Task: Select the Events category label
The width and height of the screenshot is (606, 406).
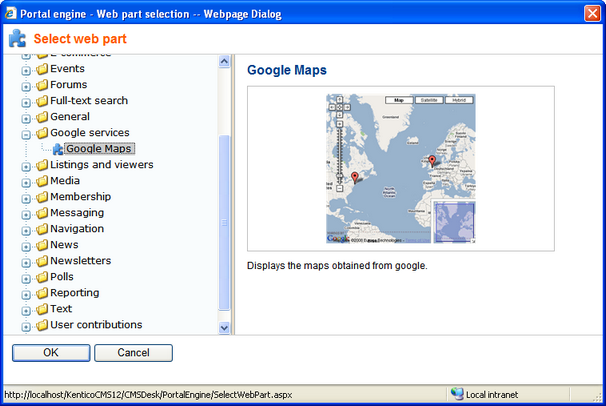Action: point(67,68)
